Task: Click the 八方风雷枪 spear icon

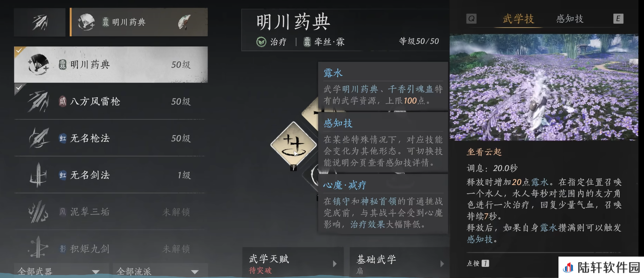Action: point(38,102)
